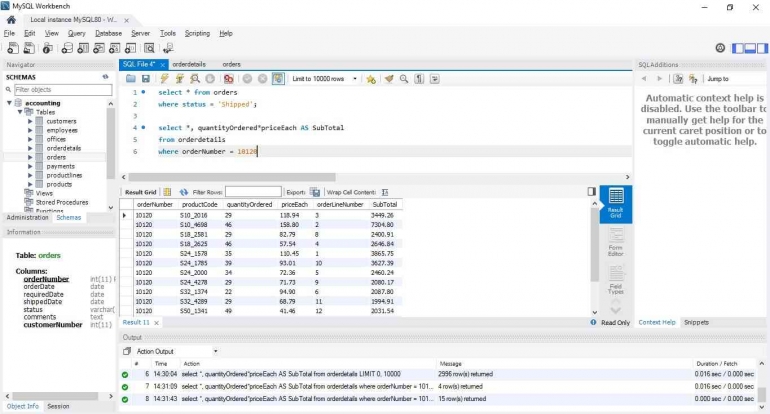Commit transaction icon
This screenshot has width=770, height=414.
[248, 79]
